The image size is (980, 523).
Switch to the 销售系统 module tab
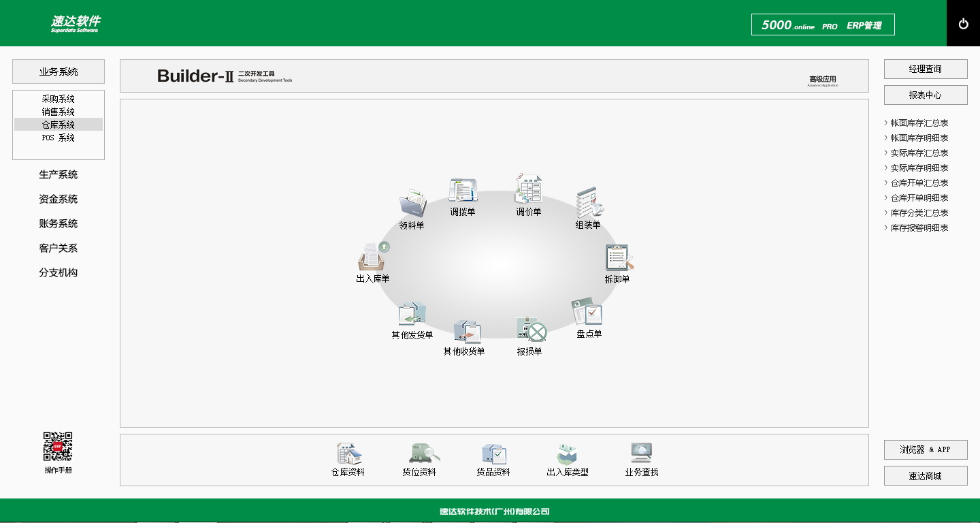point(59,111)
